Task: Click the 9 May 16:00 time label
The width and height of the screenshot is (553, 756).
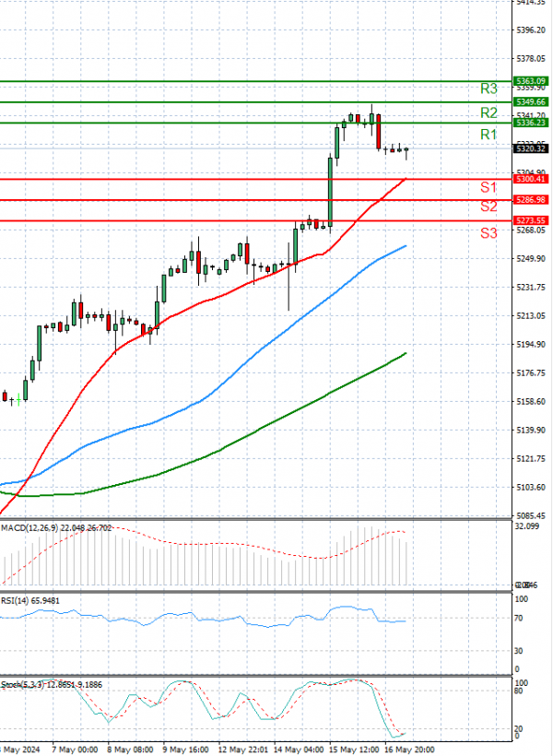Action: 185,750
